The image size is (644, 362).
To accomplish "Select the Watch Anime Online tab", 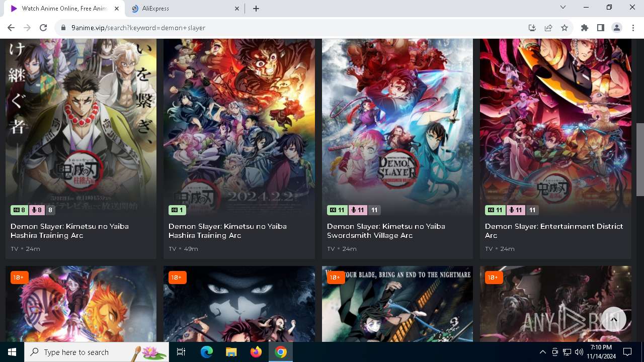I will [64, 9].
